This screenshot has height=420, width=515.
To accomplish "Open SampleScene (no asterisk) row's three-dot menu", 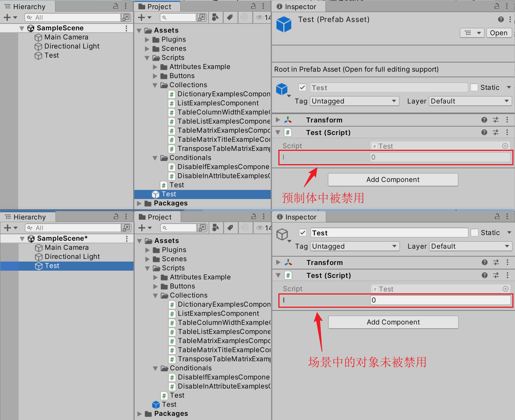I will click(126, 28).
